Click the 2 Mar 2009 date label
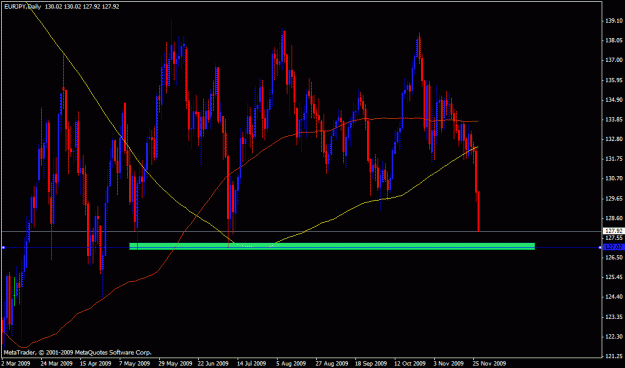This screenshot has width=625, height=368. [16, 364]
